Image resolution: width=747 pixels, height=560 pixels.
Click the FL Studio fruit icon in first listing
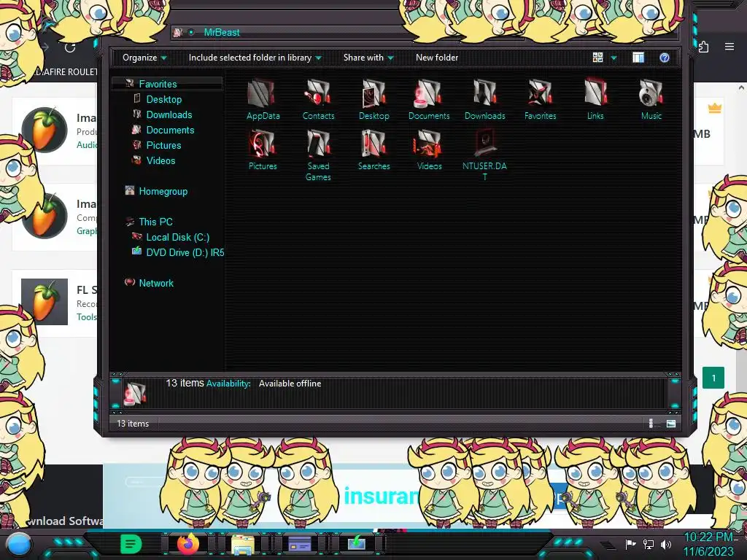(x=44, y=130)
